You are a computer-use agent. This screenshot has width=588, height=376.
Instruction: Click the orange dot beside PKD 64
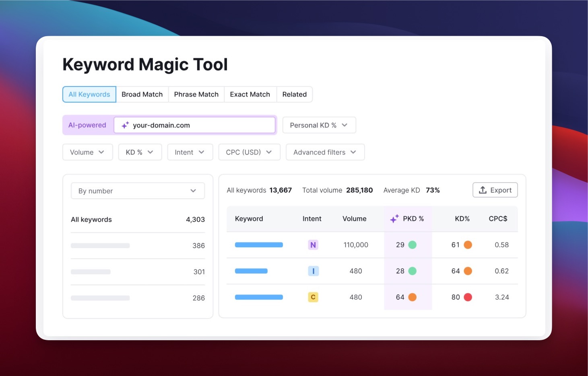[413, 297]
